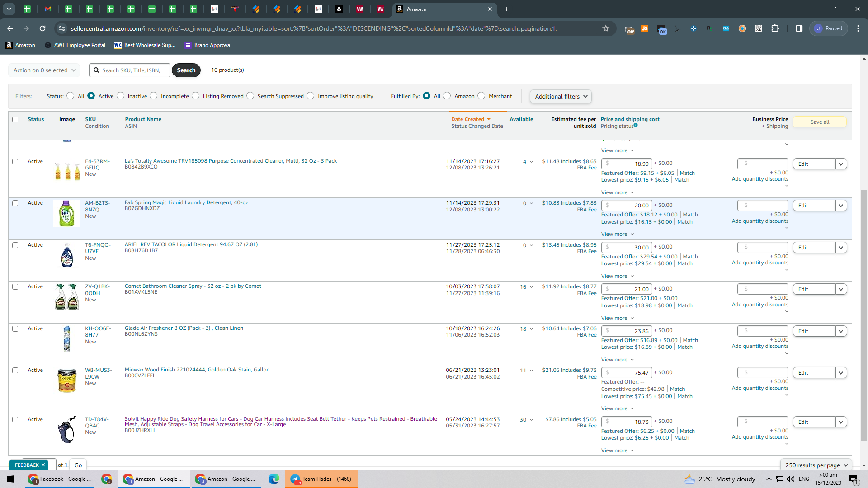Close the FEEDBACK widget with the X
This screenshot has height=488, width=868.
tap(43, 465)
